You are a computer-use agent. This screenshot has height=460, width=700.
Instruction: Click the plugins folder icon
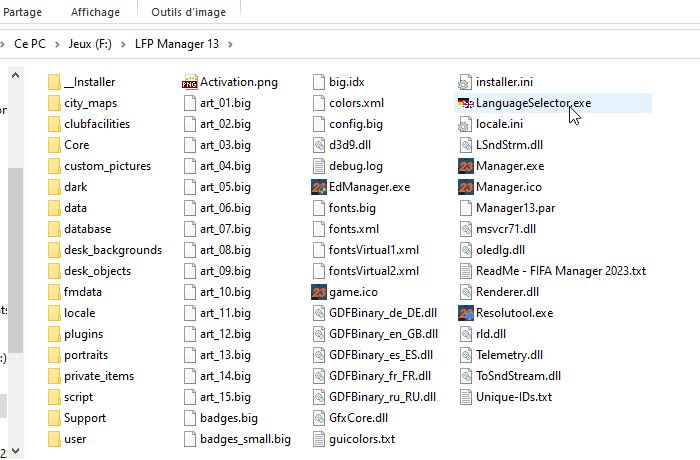[54, 334]
